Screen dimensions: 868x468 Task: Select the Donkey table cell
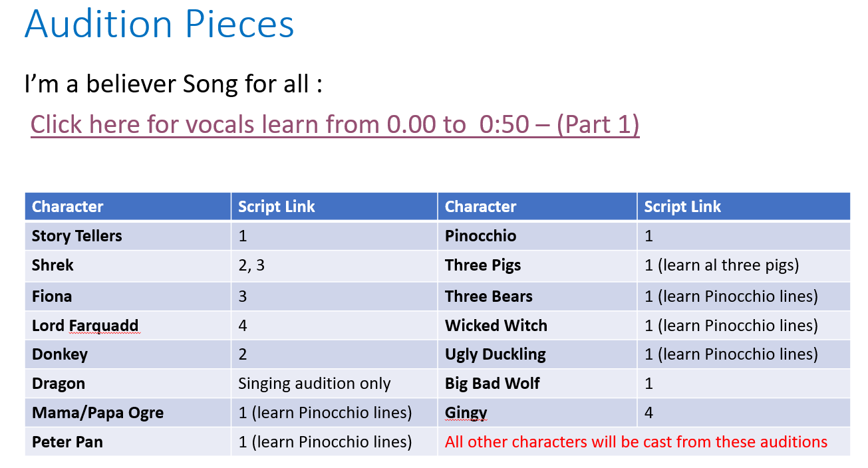128,354
